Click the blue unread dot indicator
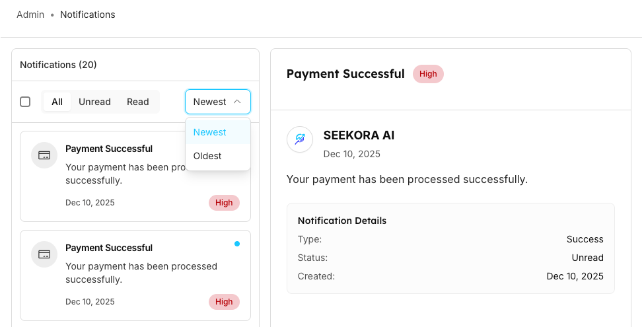This screenshot has width=644, height=327. pos(237,244)
